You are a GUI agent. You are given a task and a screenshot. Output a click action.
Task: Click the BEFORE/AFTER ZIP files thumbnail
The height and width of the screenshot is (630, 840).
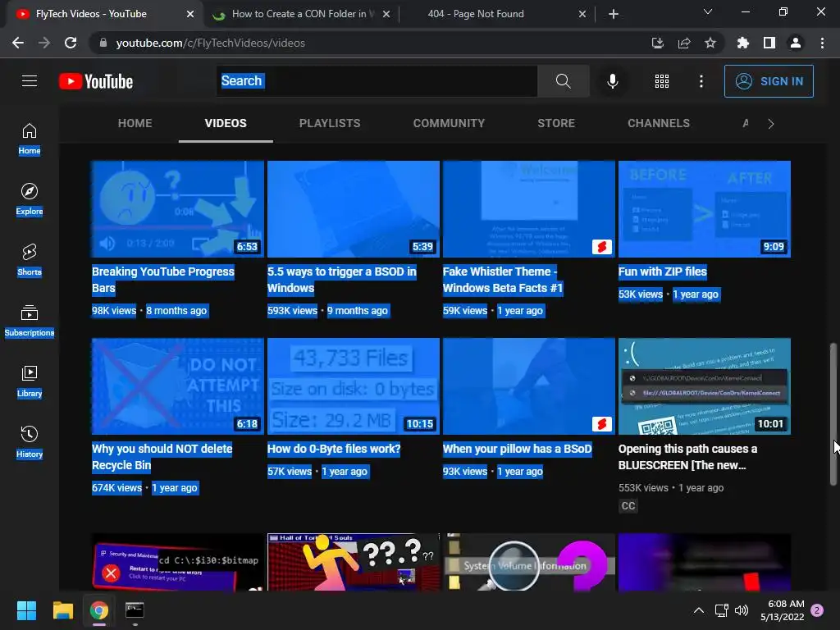pyautogui.click(x=705, y=209)
